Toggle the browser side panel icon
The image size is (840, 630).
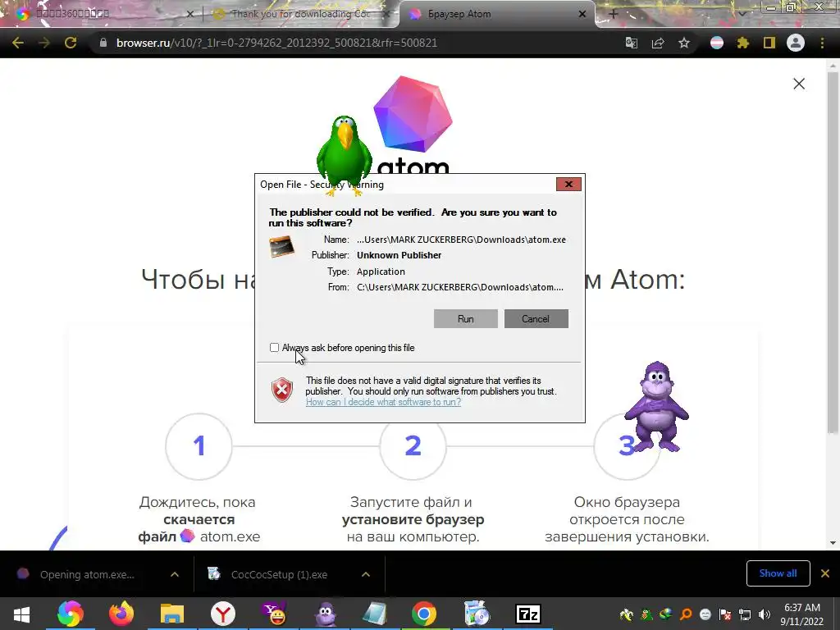tap(769, 43)
